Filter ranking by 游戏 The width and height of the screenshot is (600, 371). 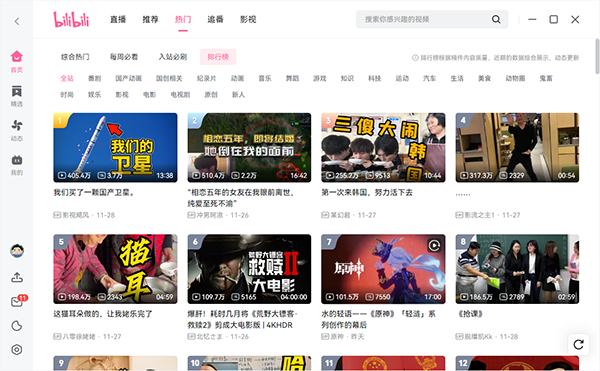point(320,78)
